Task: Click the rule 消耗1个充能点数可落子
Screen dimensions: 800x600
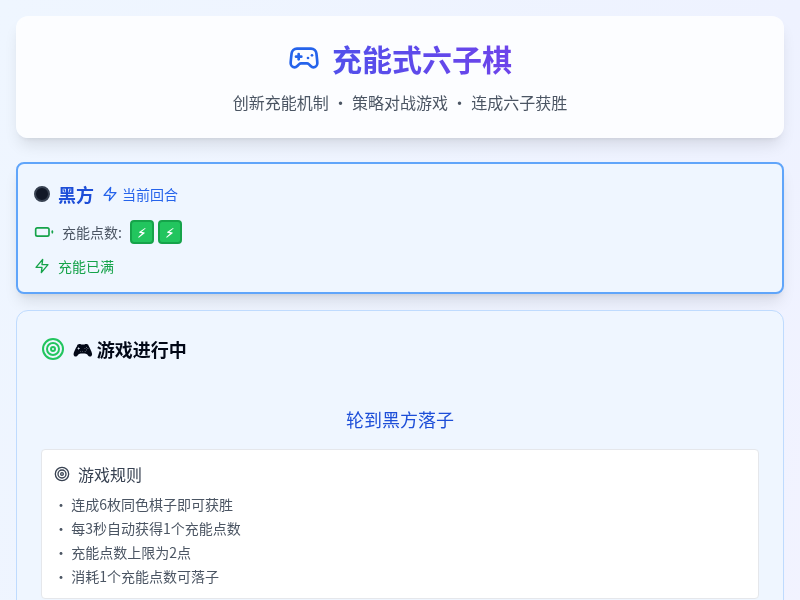Action: point(145,578)
